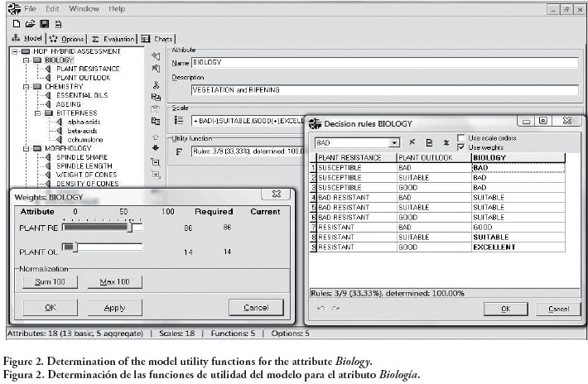The width and height of the screenshot is (588, 384).
Task: Click the Cut scissors icon beside the tree
Action: [156, 84]
